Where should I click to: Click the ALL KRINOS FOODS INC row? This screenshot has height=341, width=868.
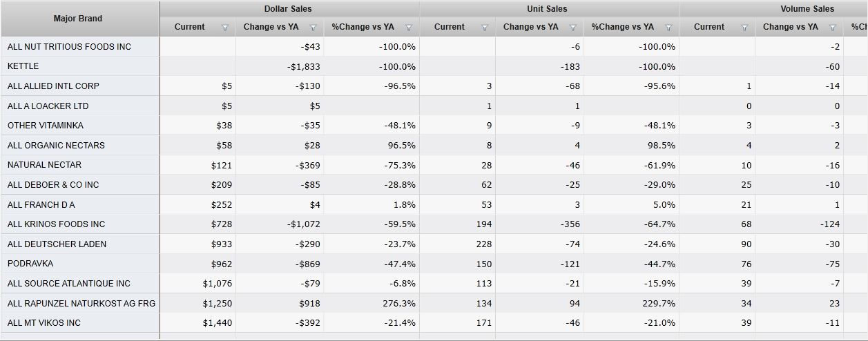57,224
